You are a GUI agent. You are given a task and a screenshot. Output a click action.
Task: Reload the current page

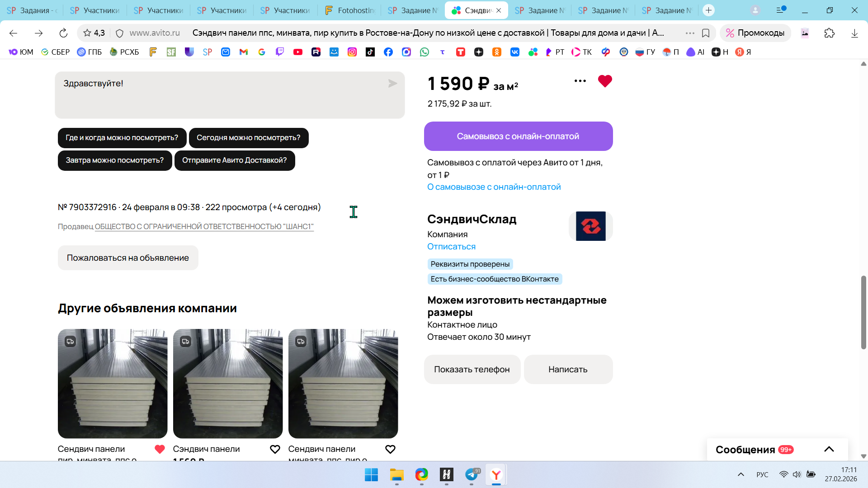tap(63, 33)
